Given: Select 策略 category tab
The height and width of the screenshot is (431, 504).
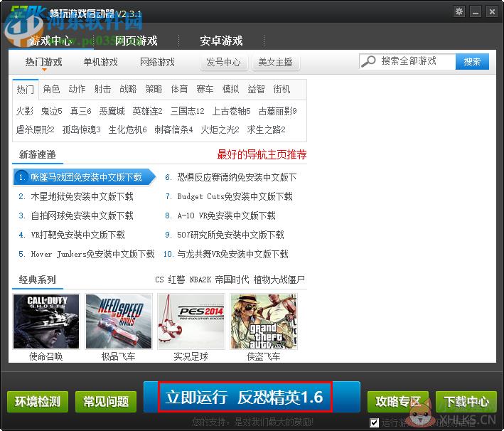Looking at the screenshot, I should click(x=154, y=89).
